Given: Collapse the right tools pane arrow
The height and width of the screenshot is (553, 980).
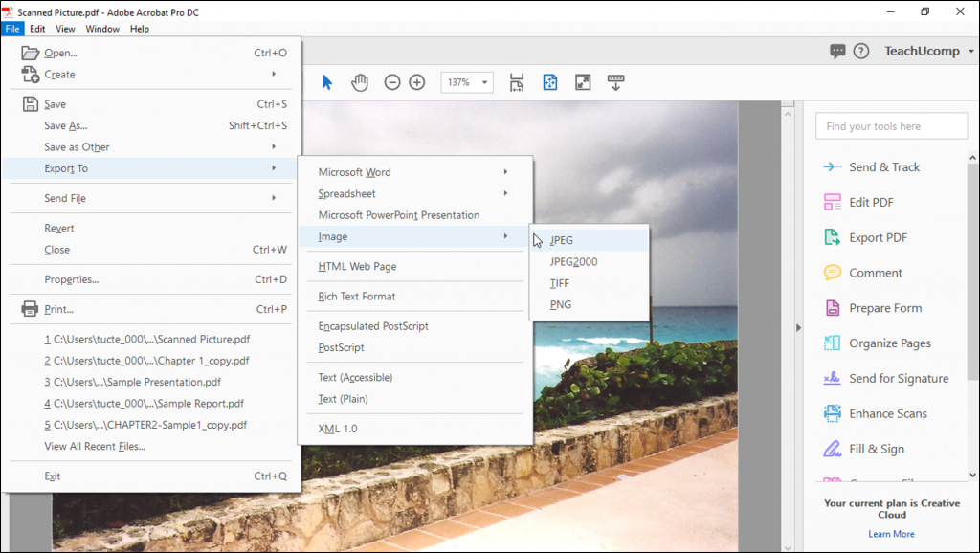Looking at the screenshot, I should tap(799, 328).
